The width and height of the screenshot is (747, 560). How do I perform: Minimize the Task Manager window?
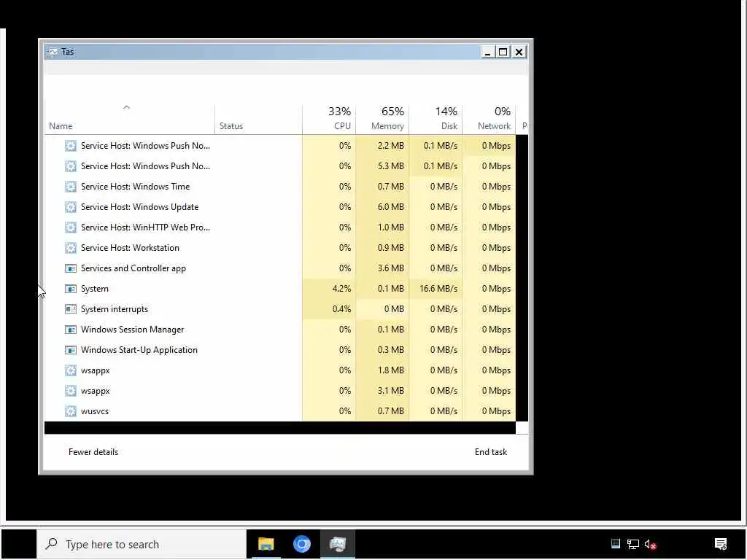(487, 52)
